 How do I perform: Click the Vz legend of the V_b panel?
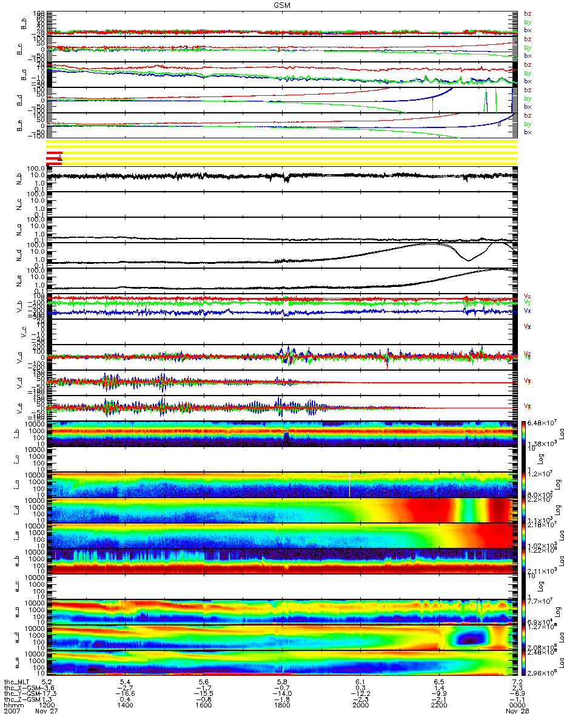(528, 295)
